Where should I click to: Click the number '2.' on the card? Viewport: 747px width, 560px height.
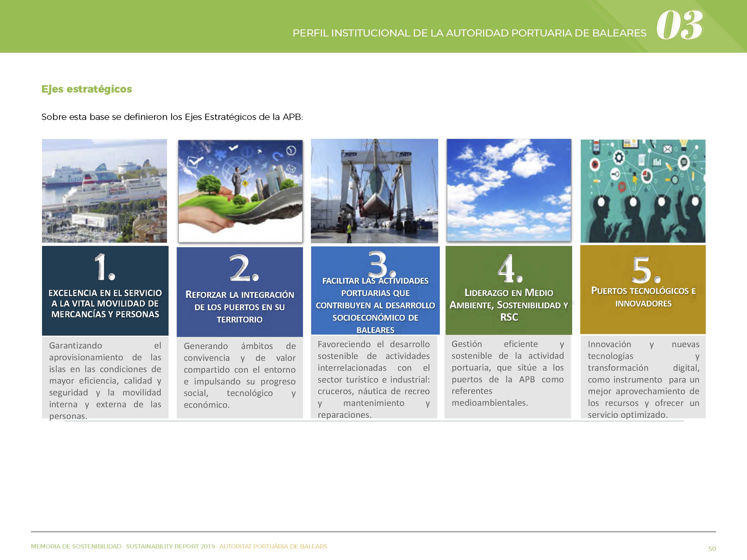(x=244, y=268)
